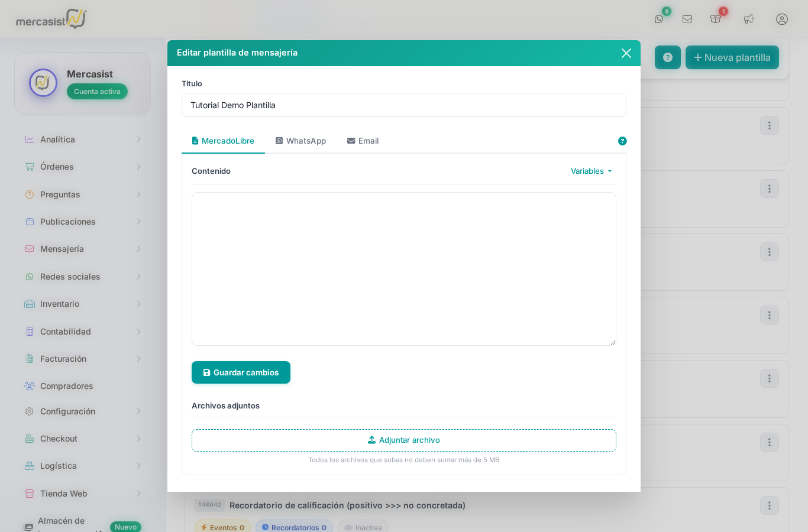The image size is (808, 532).
Task: Click Guardar cambios button
Action: (x=241, y=372)
